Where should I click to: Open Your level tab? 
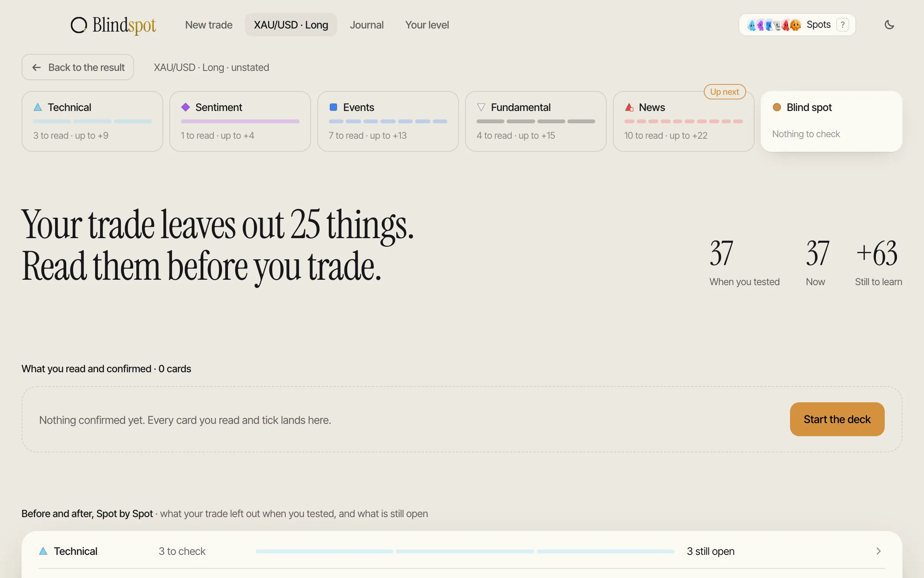click(427, 25)
